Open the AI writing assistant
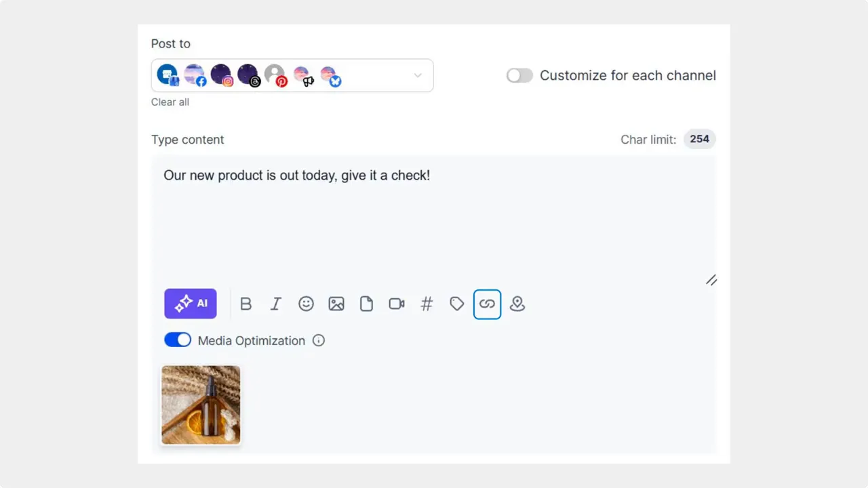This screenshot has width=868, height=488. tap(190, 304)
